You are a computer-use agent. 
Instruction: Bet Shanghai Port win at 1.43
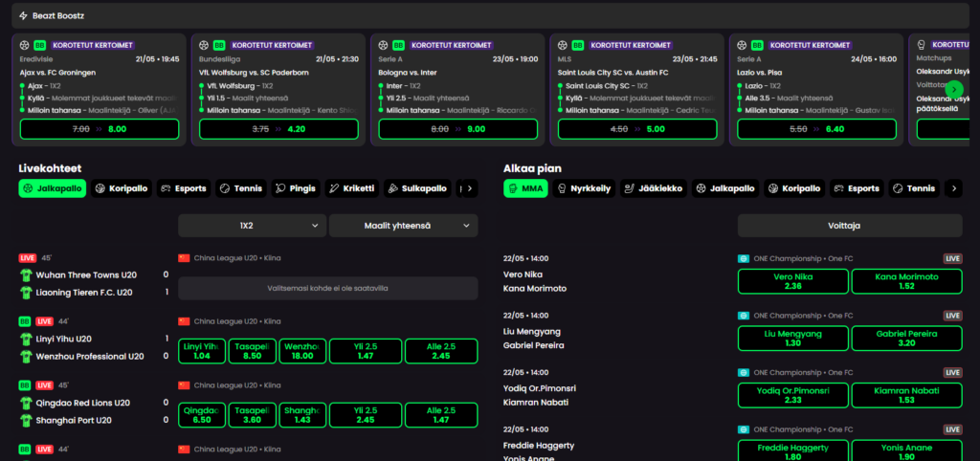[x=302, y=415]
